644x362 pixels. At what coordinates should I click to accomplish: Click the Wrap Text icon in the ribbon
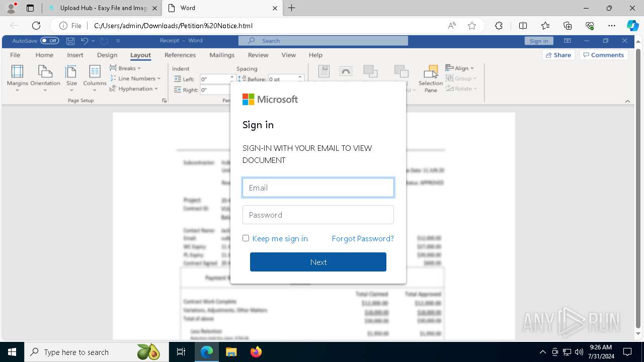pos(346,71)
